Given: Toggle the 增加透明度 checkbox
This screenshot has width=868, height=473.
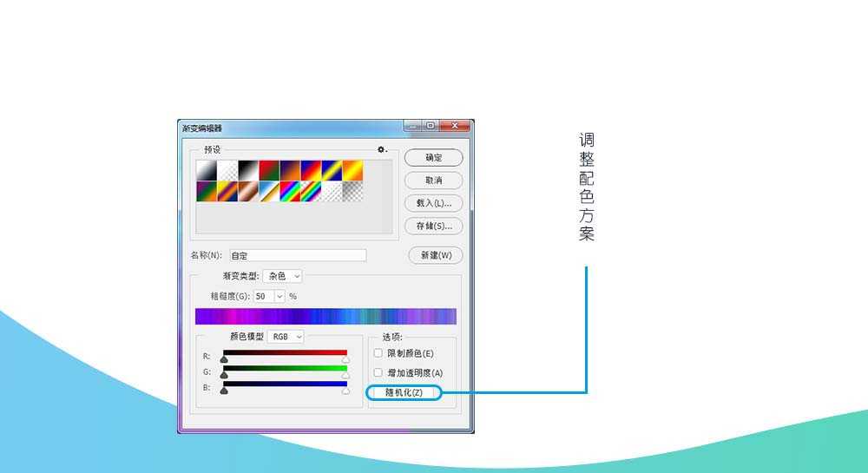Looking at the screenshot, I should click(378, 372).
